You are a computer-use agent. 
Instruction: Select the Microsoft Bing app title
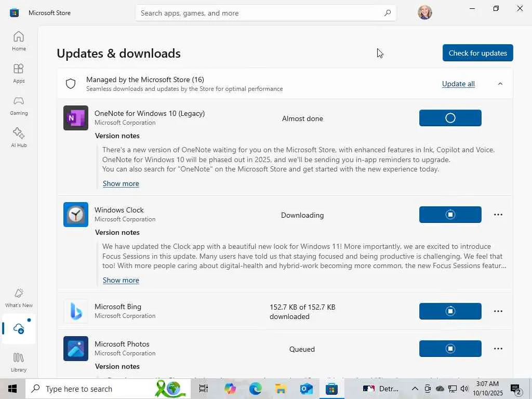(118, 307)
